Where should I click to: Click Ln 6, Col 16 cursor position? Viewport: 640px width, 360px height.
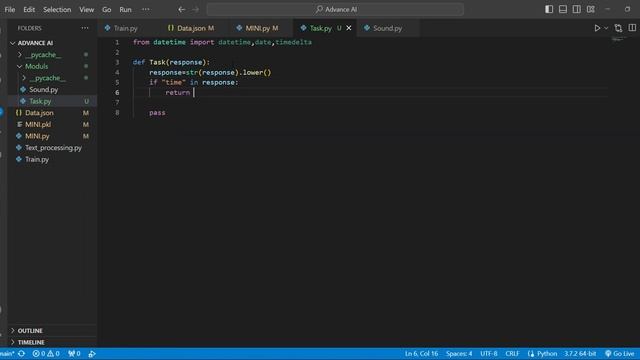pos(421,354)
